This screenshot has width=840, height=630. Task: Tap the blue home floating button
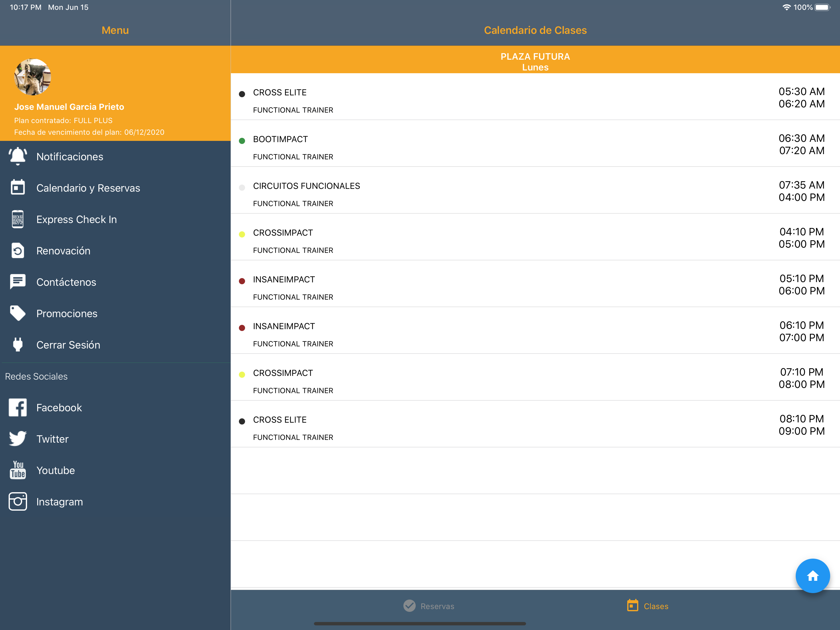pos(812,576)
